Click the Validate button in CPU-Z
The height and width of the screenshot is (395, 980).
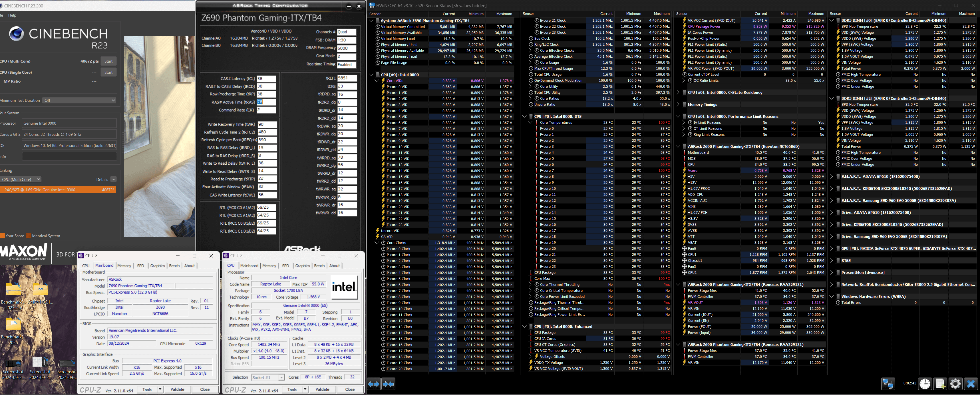322,389
